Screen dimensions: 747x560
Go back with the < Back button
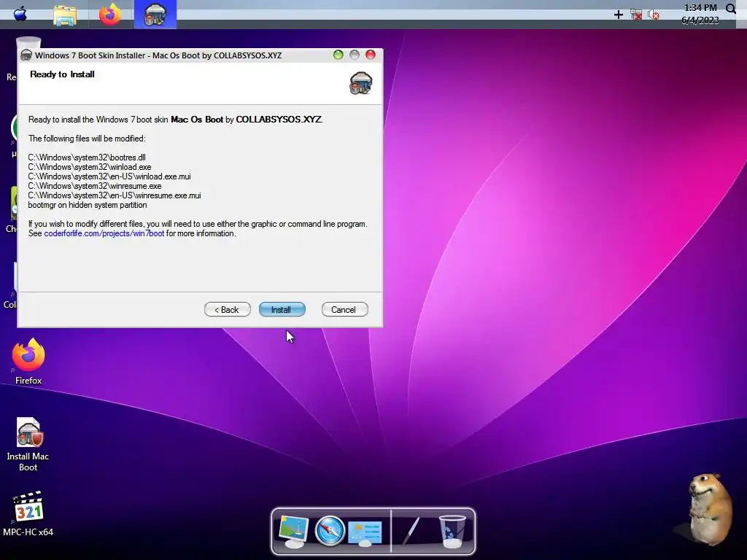click(x=228, y=309)
